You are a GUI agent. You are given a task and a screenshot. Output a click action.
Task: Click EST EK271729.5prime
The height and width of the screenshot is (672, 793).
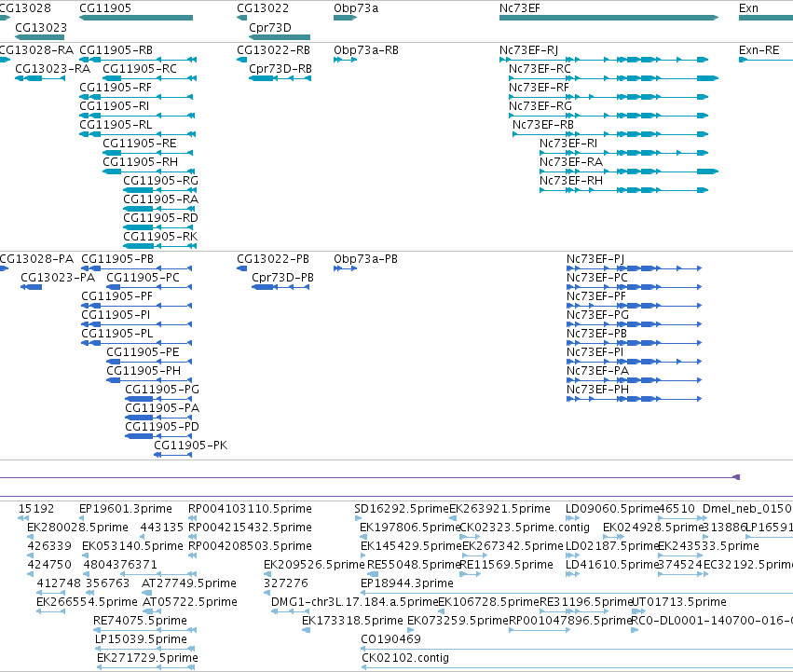point(145,667)
